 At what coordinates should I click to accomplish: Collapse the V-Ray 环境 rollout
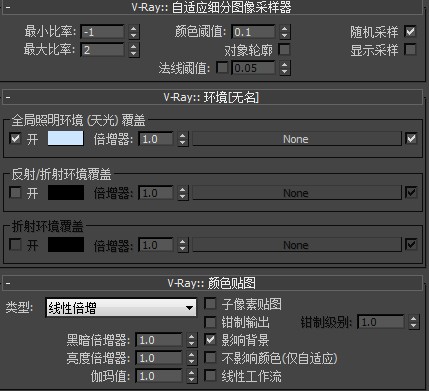212,97
